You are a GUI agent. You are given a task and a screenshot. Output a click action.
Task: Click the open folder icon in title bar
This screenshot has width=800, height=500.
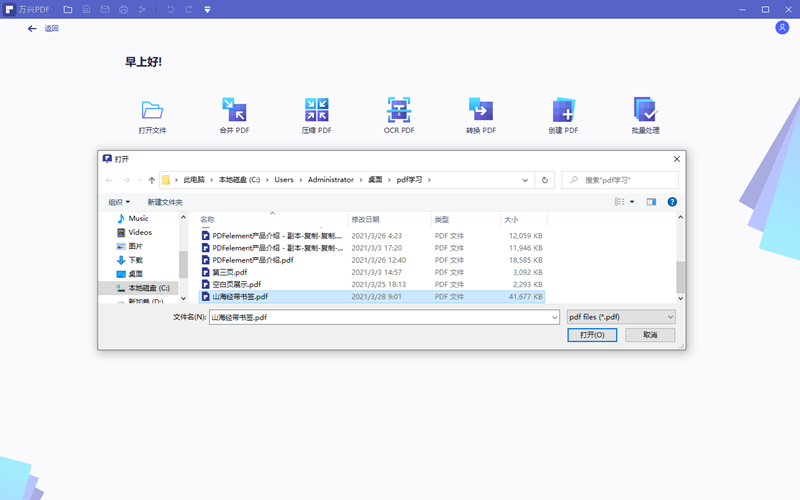coord(68,9)
